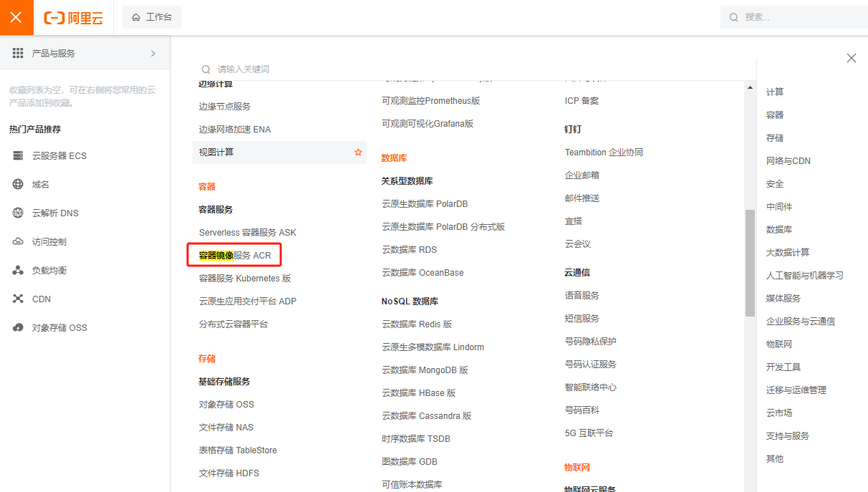
Task: Click the home icon beside 工作台
Action: [x=136, y=17]
